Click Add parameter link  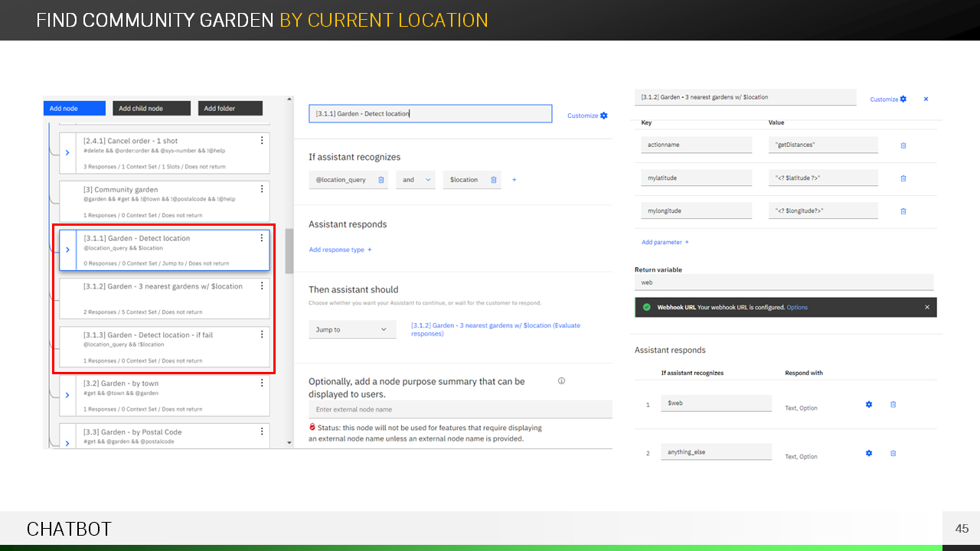pos(665,242)
